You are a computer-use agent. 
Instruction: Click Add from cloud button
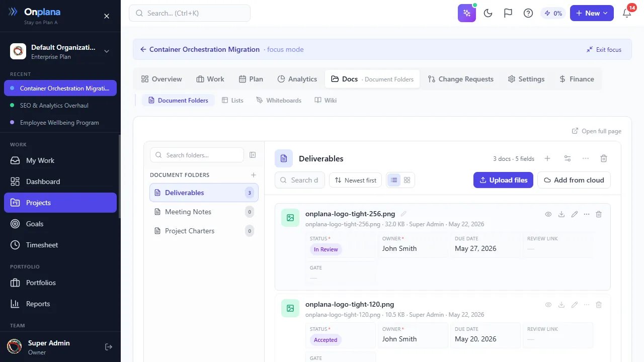click(574, 180)
